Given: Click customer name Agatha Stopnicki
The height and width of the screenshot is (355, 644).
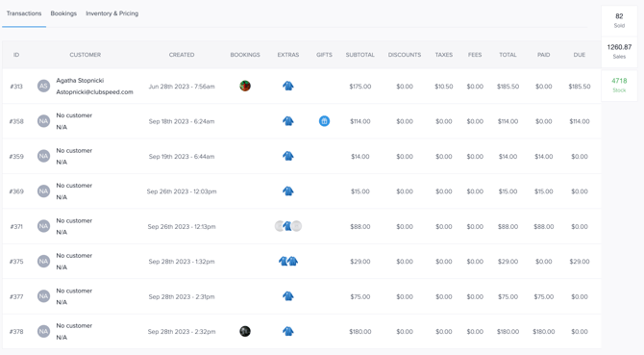Looking at the screenshot, I should (x=80, y=81).
